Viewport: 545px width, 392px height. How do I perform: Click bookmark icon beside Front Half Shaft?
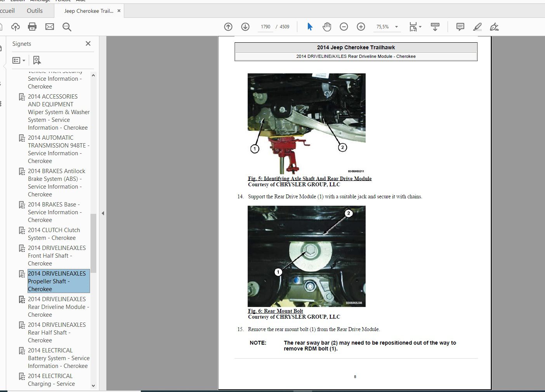[22, 248]
